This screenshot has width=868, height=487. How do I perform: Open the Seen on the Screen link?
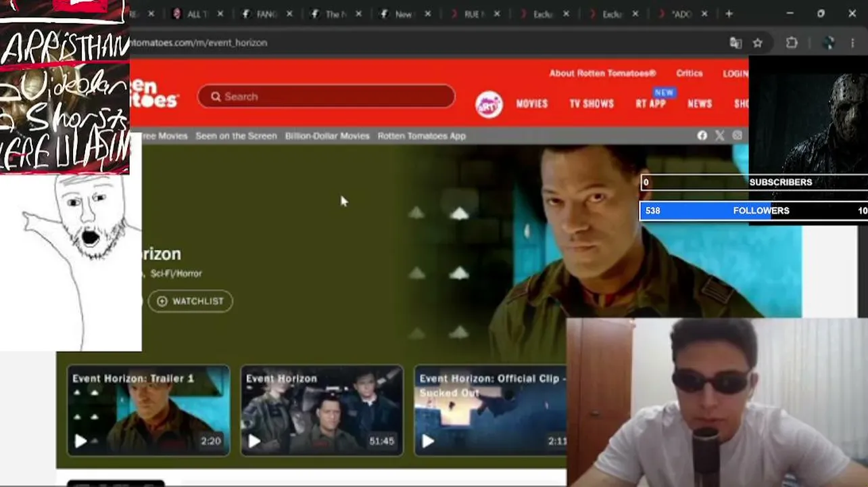pyautogui.click(x=236, y=136)
